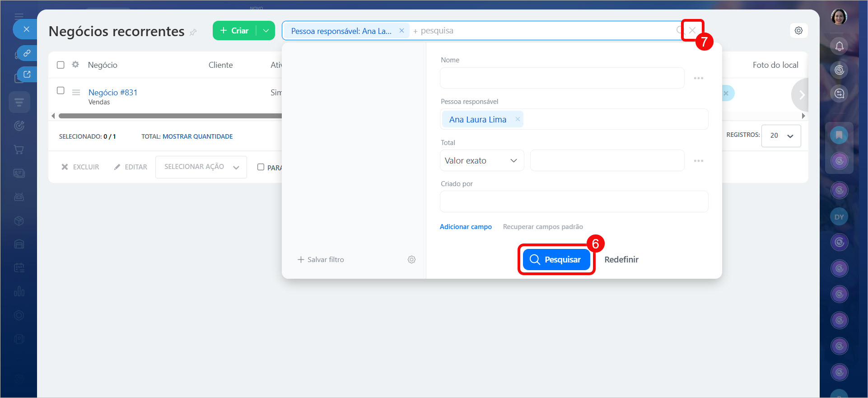The height and width of the screenshot is (398, 868).
Task: Open the page settings gear icon
Action: pyautogui.click(x=798, y=31)
